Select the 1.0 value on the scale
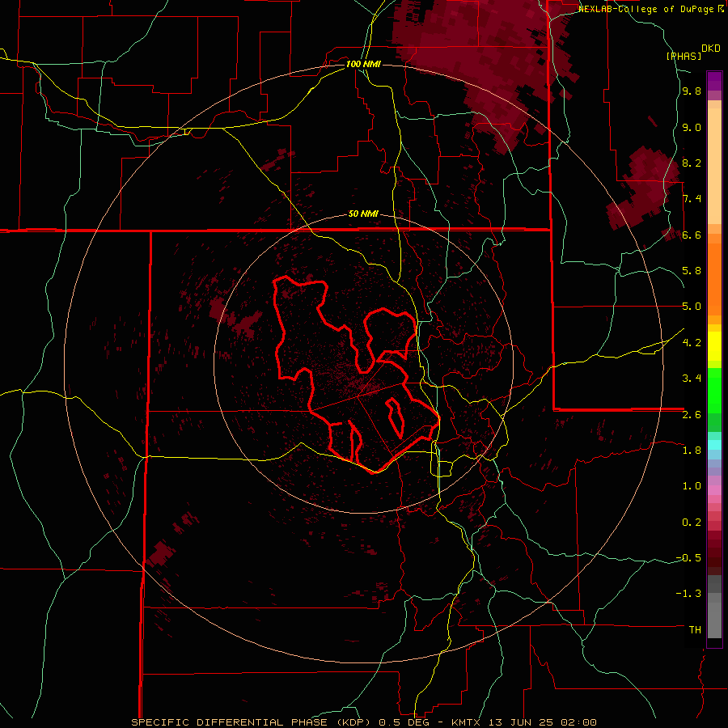 [692, 486]
